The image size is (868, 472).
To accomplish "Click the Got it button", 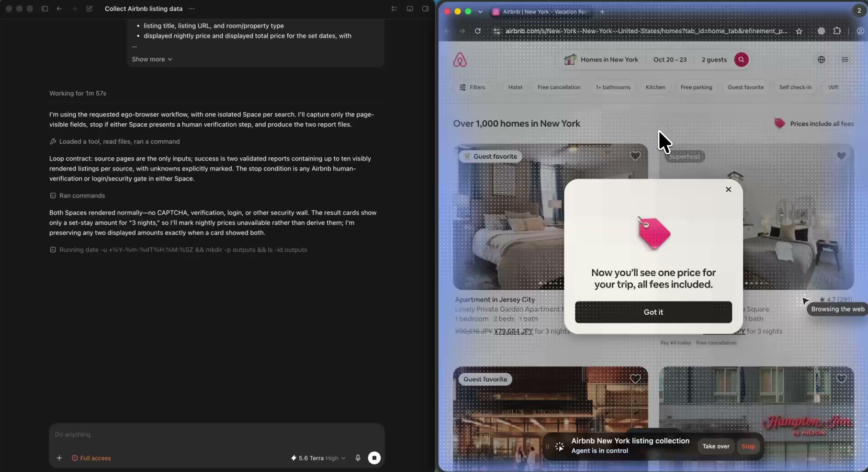I will click(x=653, y=312).
